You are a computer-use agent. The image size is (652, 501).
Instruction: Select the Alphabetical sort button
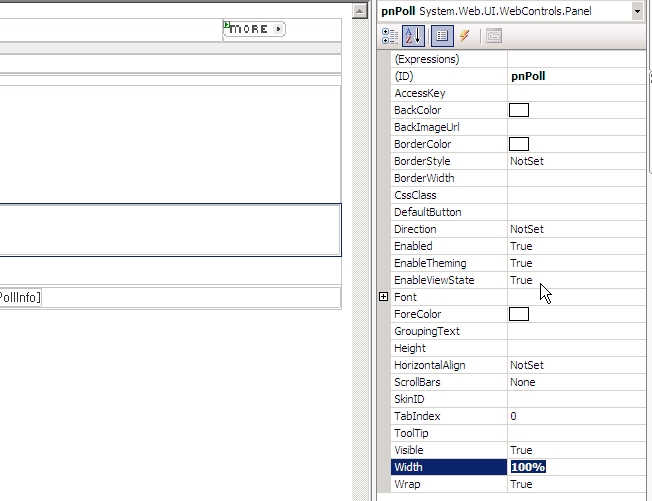(413, 36)
